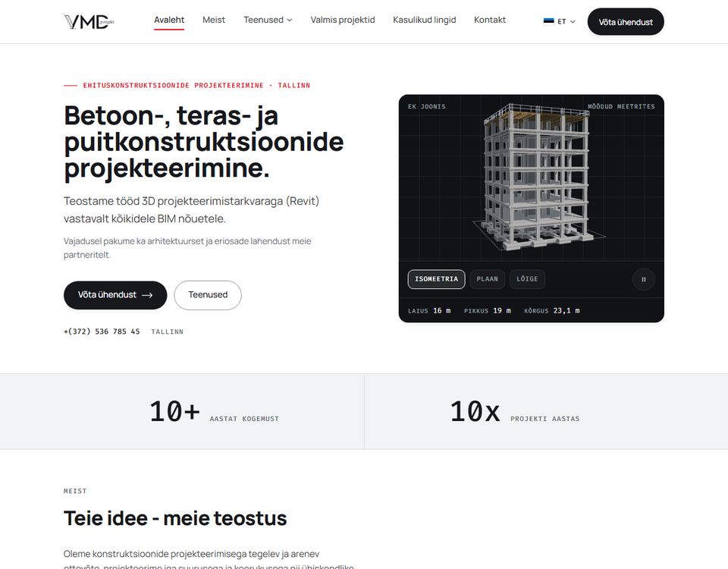
Task: Click hero Võta ühendust arrow button
Action: [x=115, y=295]
